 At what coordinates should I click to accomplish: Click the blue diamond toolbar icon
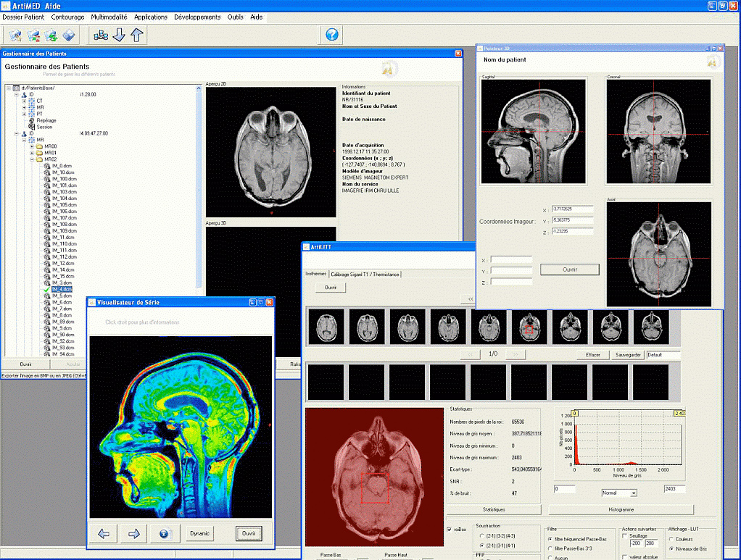pos(69,35)
